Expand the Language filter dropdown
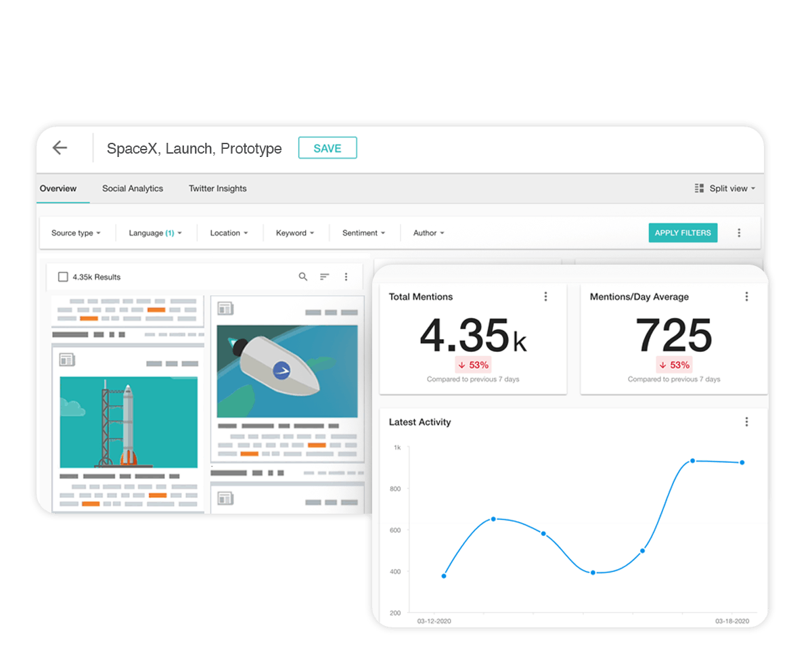The image size is (812, 670). click(155, 233)
